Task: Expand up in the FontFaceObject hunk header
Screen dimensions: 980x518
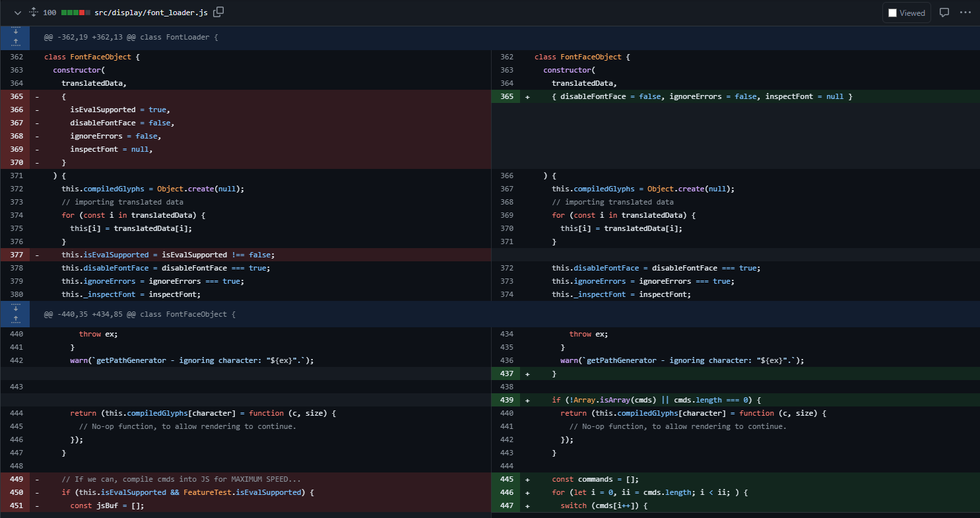Action: pyautogui.click(x=15, y=319)
